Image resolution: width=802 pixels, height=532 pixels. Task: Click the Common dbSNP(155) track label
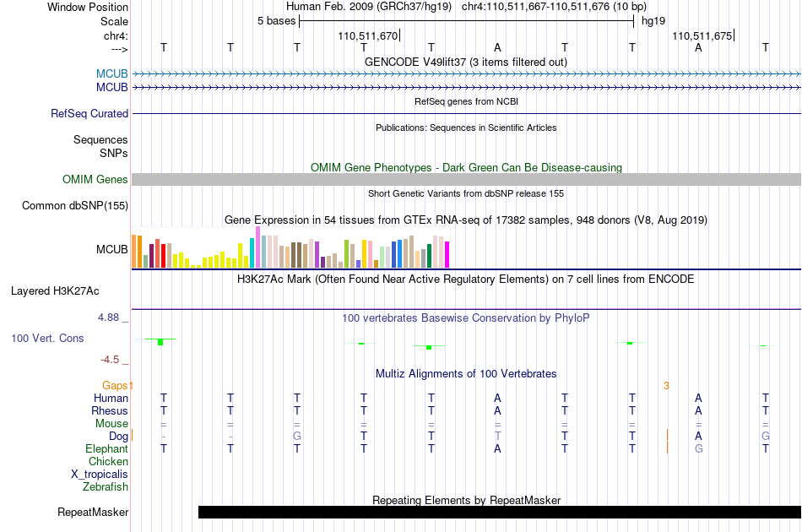(75, 206)
